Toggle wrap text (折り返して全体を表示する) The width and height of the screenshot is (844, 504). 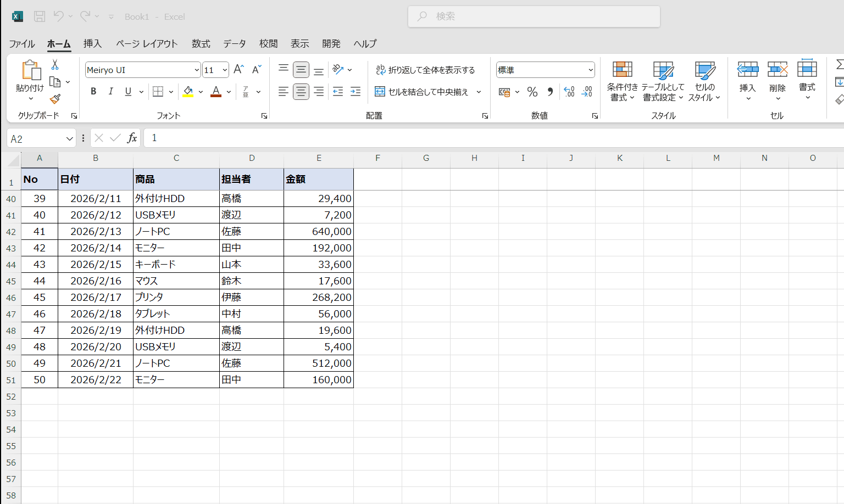tap(425, 70)
